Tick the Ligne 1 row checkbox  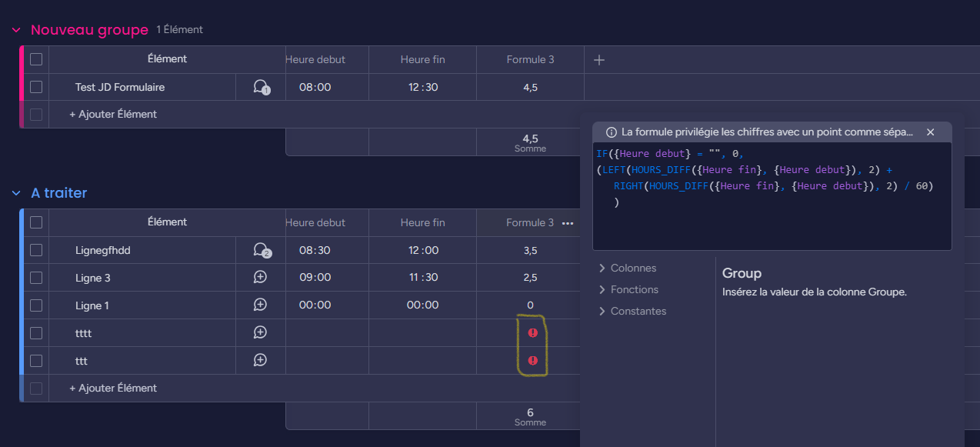click(x=36, y=305)
